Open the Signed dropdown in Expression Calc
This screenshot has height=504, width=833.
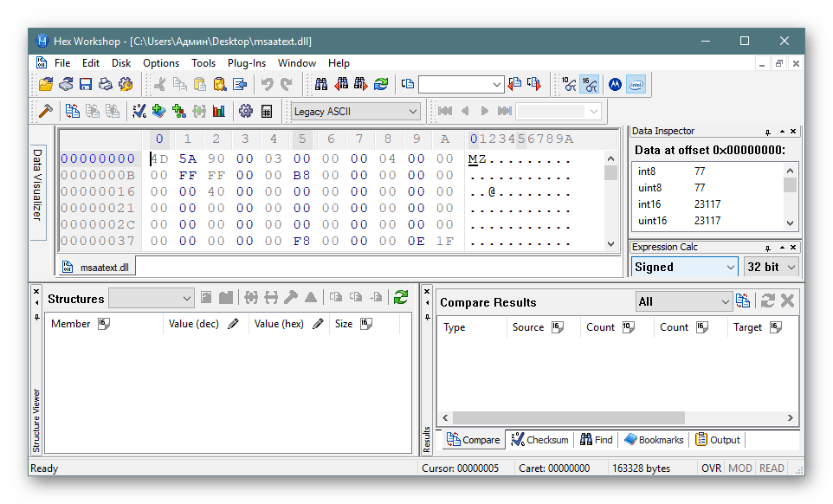685,267
